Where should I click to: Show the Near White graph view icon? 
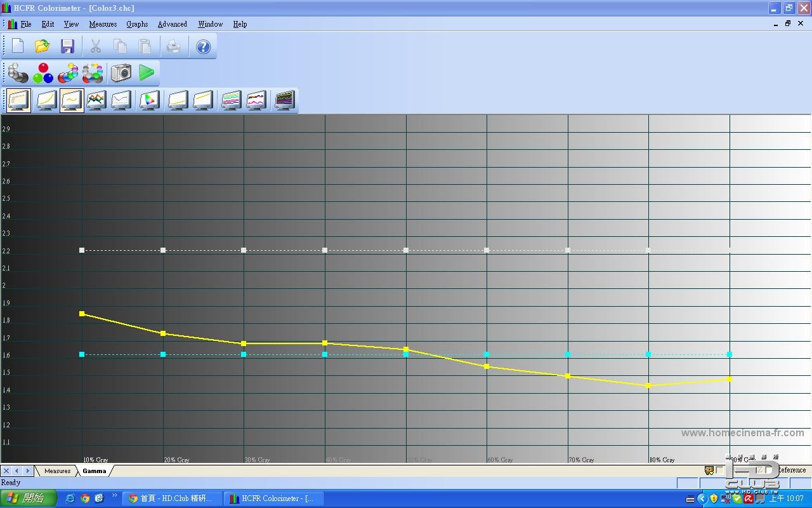[202, 100]
